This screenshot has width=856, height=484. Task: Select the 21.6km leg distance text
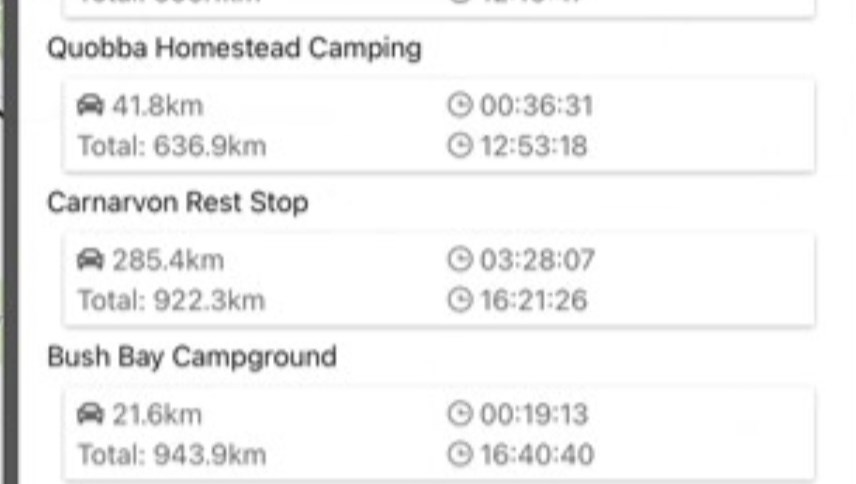(x=156, y=414)
